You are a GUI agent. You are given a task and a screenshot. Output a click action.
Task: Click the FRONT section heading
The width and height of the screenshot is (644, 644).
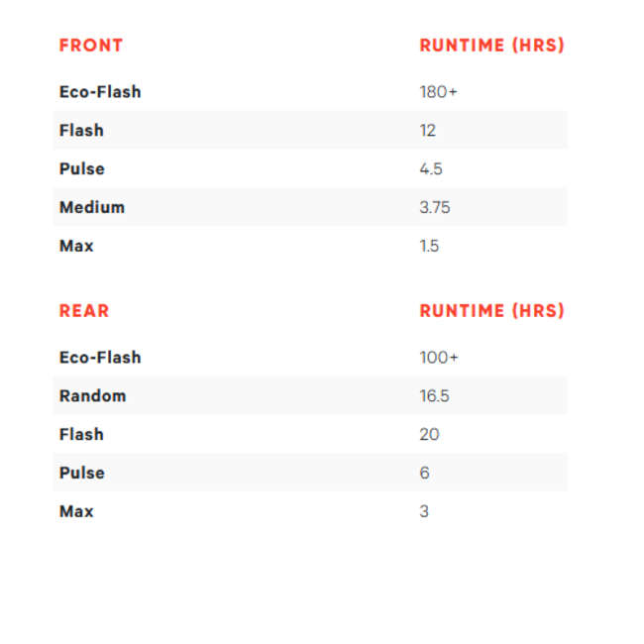click(91, 46)
